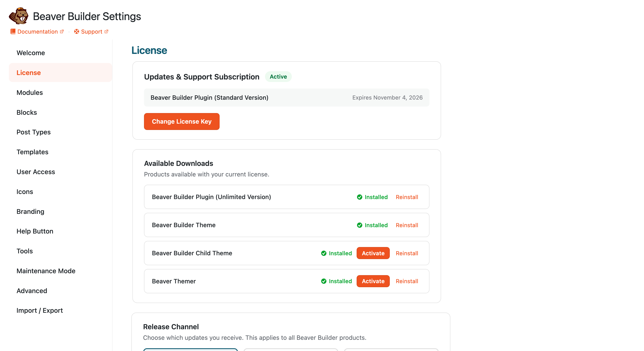Click the Support lifebuoy icon

click(76, 31)
